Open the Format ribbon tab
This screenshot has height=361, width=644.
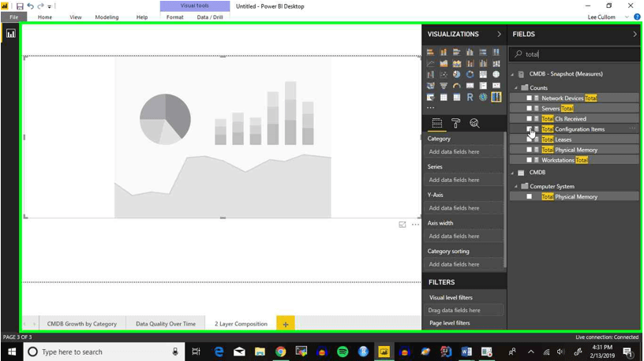pos(175,17)
